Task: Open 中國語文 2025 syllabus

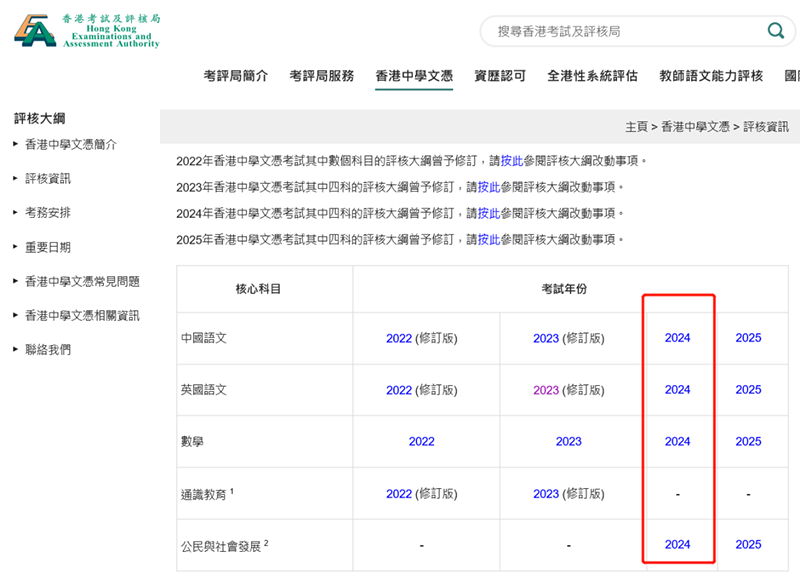Action: tap(748, 338)
